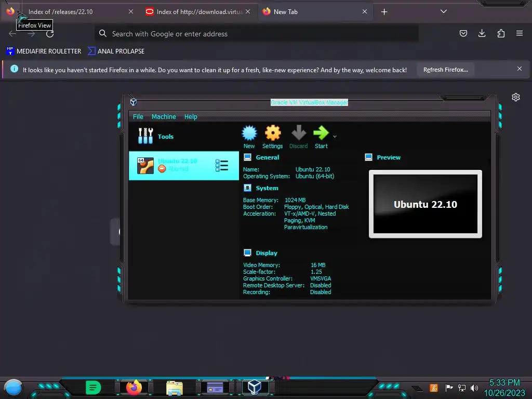Image resolution: width=532 pixels, height=399 pixels.
Task: Click the Display section header
Action: click(x=267, y=253)
